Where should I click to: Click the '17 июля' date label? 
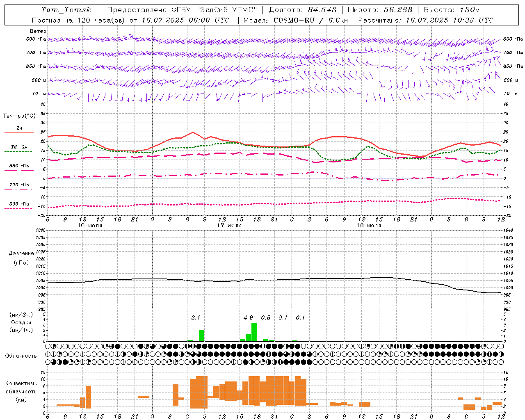pyautogui.click(x=229, y=225)
